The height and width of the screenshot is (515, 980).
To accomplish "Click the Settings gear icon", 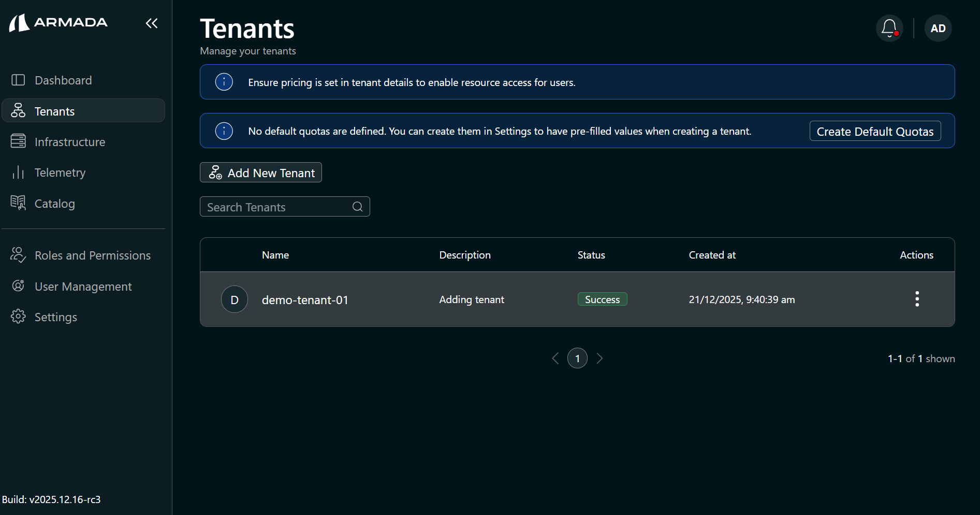I will 18,317.
